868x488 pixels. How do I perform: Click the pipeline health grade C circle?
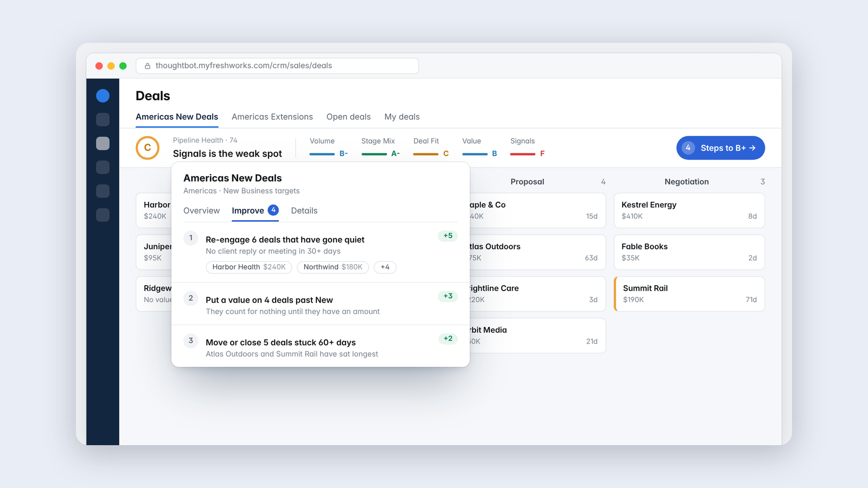tap(148, 148)
